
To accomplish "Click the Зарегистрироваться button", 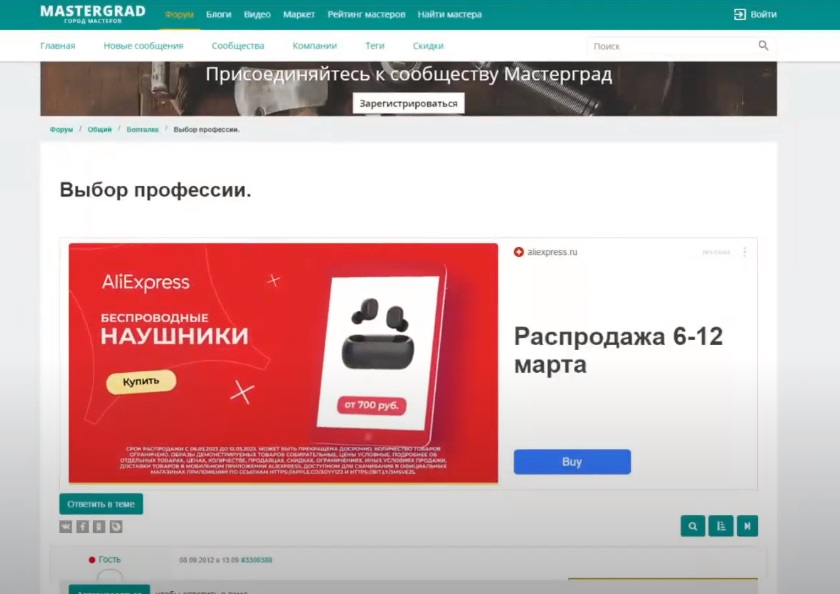I will click(408, 103).
